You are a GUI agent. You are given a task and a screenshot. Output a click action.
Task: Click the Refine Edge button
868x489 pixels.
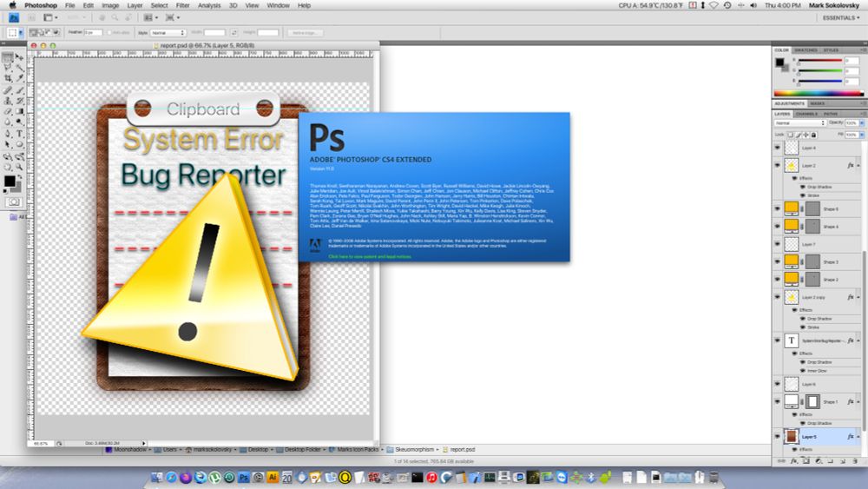tap(305, 33)
